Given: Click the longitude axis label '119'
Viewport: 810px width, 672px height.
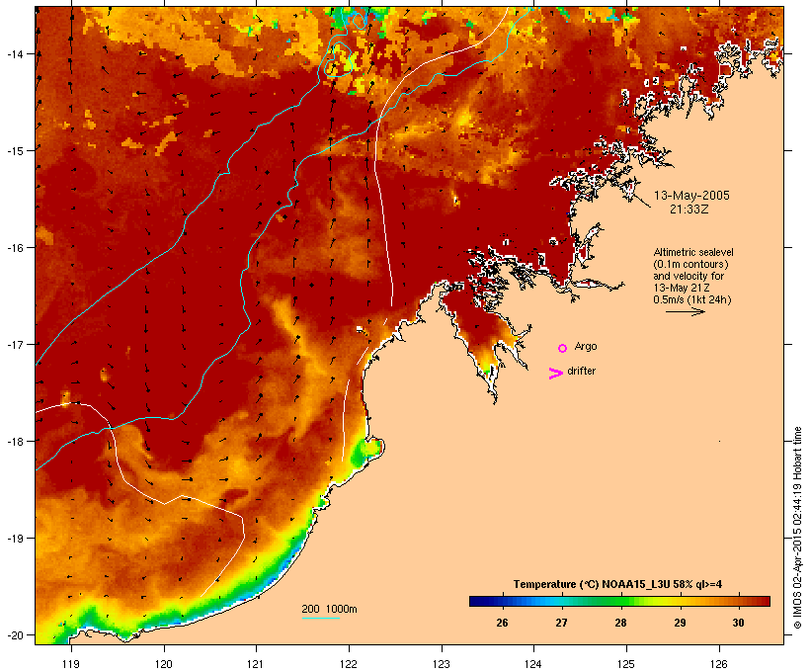Looking at the screenshot, I should [70, 664].
